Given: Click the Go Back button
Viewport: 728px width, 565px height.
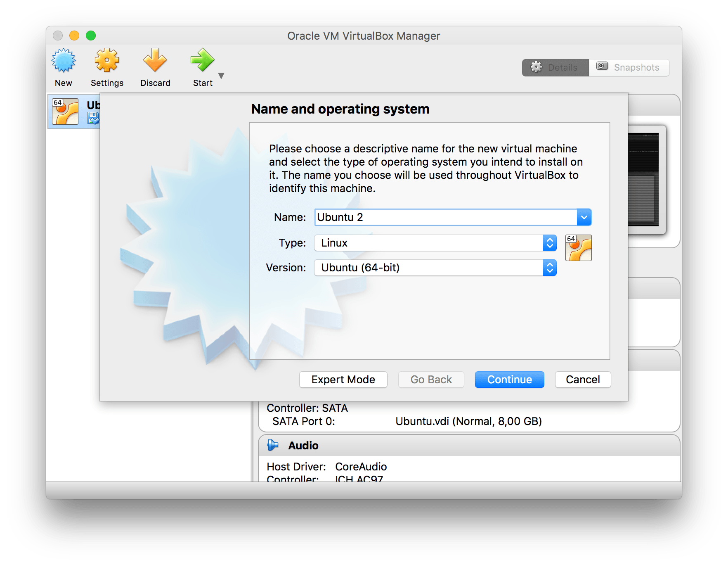Looking at the screenshot, I should click(431, 380).
